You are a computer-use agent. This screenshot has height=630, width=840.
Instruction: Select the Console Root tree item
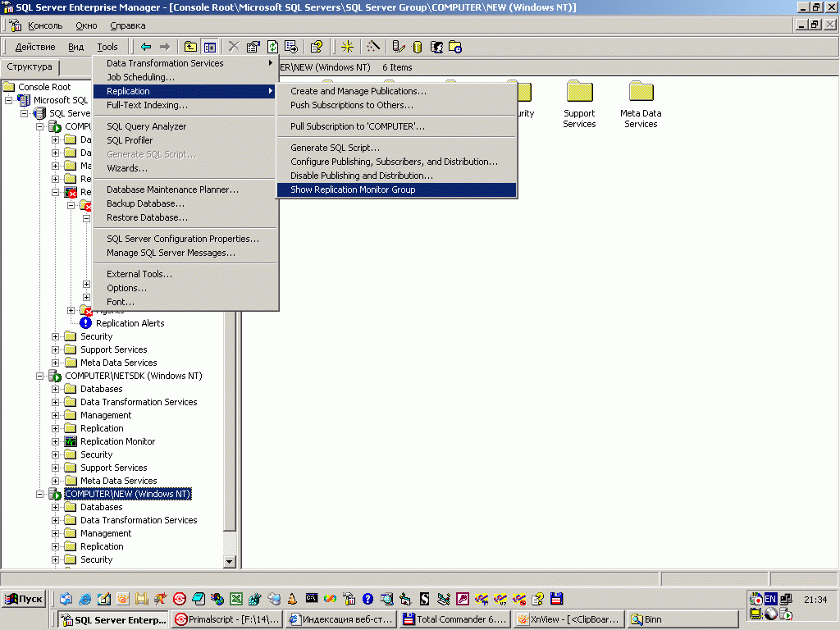click(44, 87)
